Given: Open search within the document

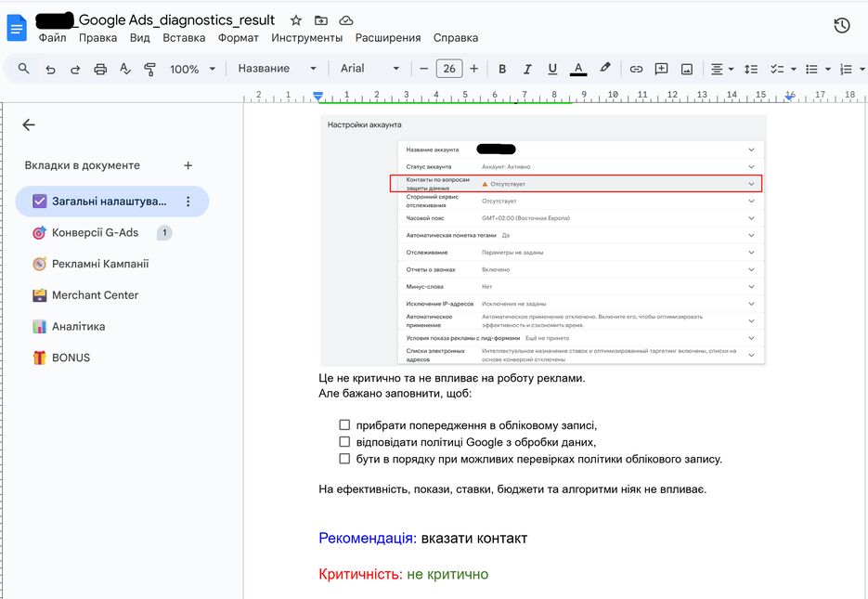Looking at the screenshot, I should [25, 68].
